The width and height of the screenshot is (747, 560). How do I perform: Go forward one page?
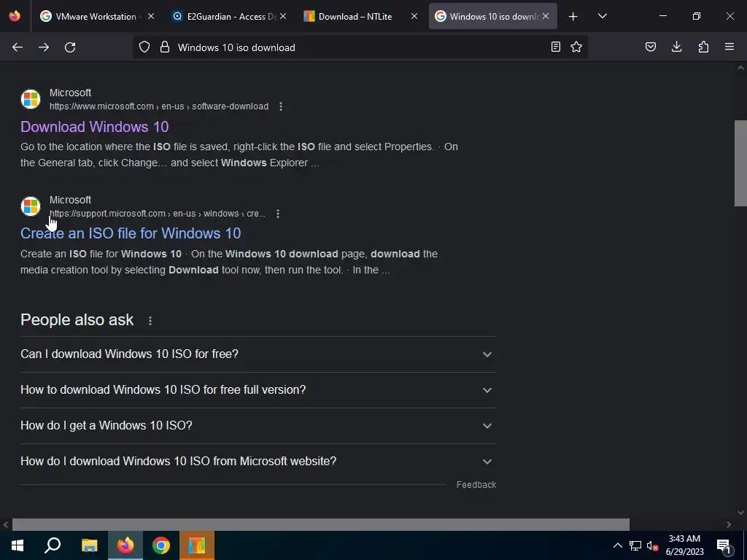pyautogui.click(x=44, y=47)
